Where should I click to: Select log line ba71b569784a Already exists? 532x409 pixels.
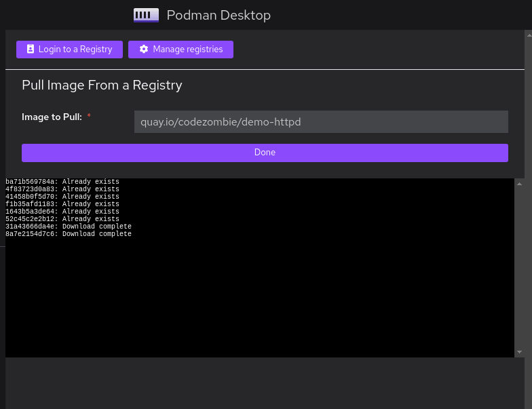62,182
